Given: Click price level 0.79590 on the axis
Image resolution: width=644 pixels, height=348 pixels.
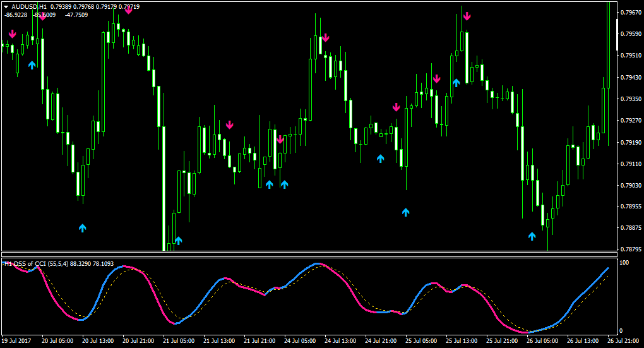Looking at the screenshot, I should pyautogui.click(x=631, y=34).
